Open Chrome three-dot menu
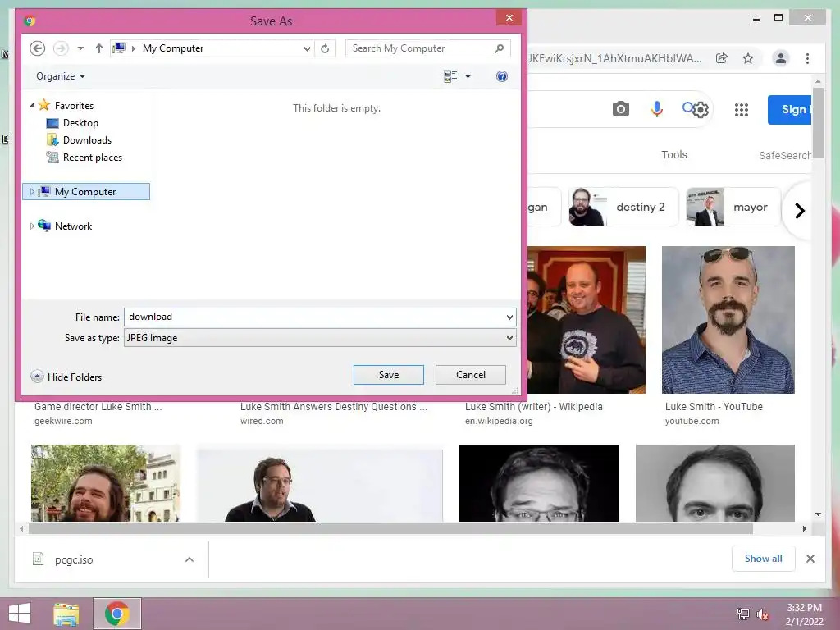Image resolution: width=840 pixels, height=630 pixels. [807, 58]
